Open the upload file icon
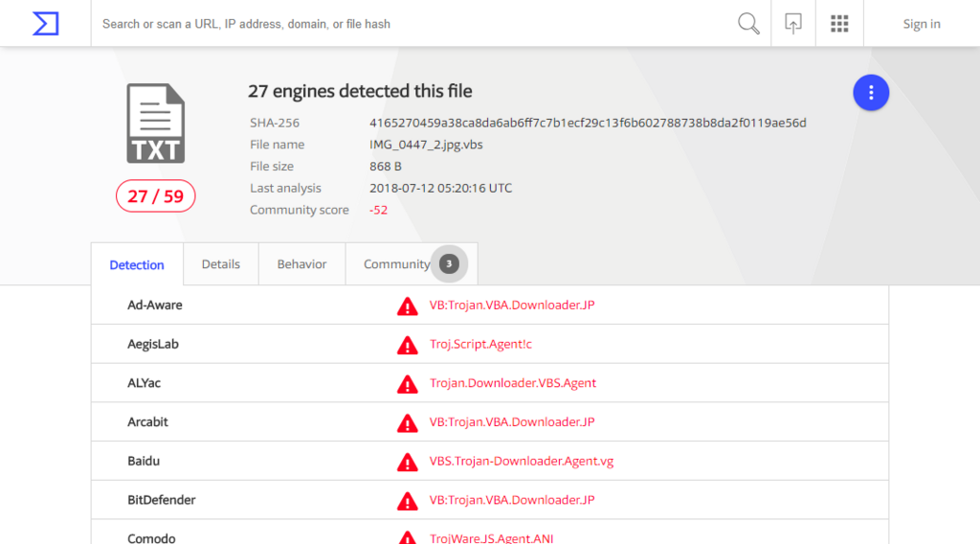The height and width of the screenshot is (544, 980). pos(793,24)
